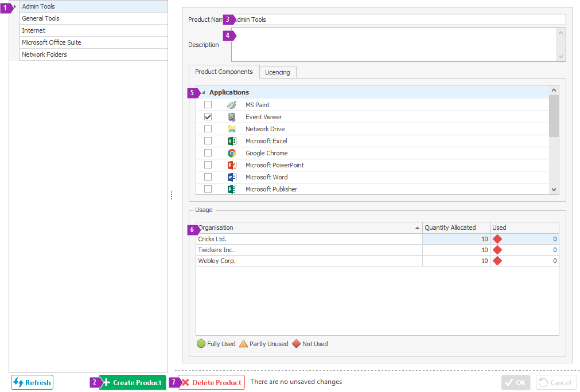Viewport: 580px width, 392px height.
Task: Select the Twickers Inc. organisation row
Action: (377, 250)
